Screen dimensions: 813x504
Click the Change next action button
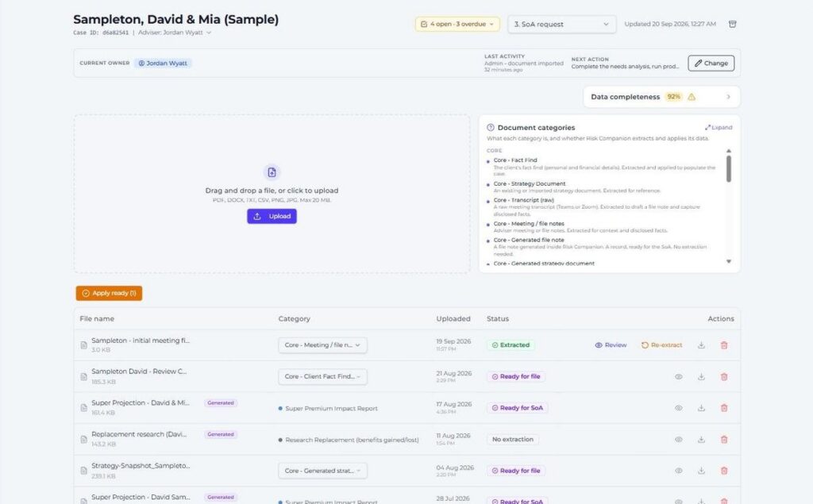(x=711, y=63)
